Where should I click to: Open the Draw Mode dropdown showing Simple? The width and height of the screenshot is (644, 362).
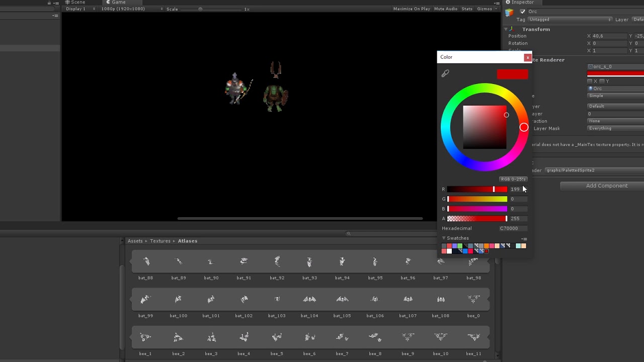[616, 96]
